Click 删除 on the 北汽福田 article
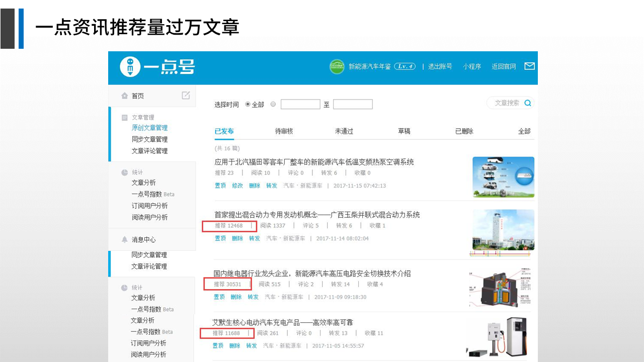The image size is (644, 362). (255, 186)
